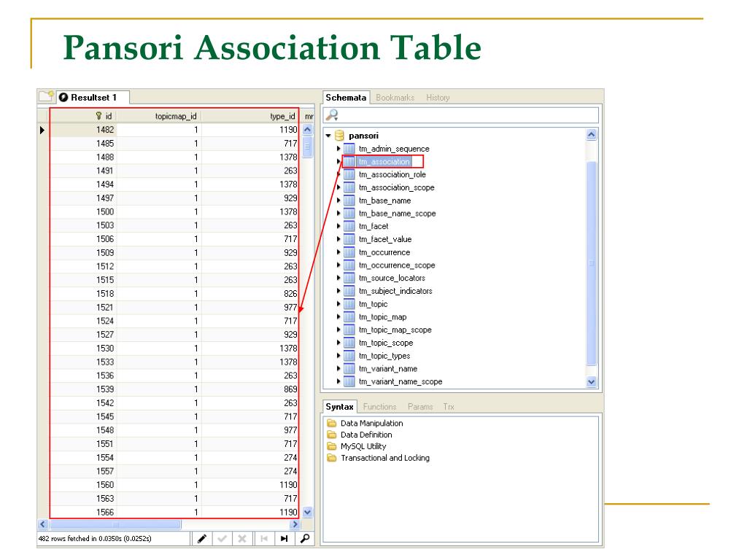The height and width of the screenshot is (560, 747).
Task: Click the Apply changes checkmark icon
Action: pos(222,539)
